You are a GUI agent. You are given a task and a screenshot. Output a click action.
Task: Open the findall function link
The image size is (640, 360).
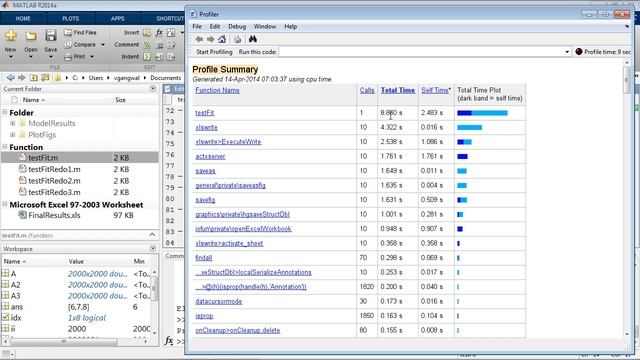(204, 258)
